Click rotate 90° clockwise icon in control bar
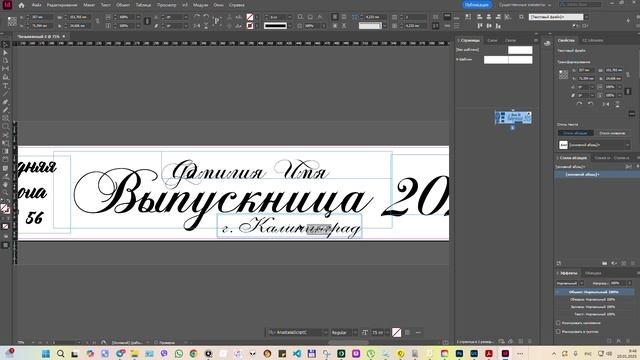This screenshot has height=360, width=640. click(197, 17)
